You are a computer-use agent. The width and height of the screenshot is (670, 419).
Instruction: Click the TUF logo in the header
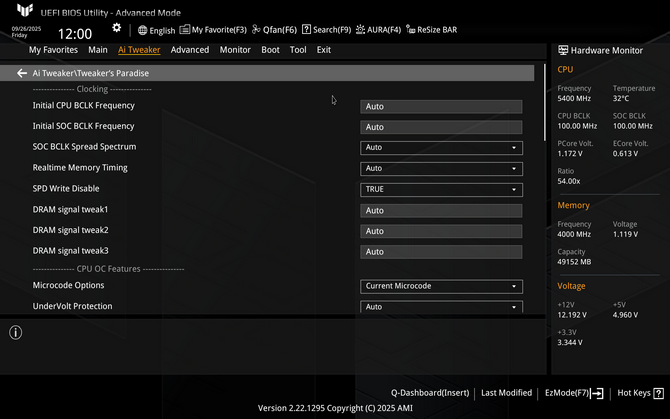pos(25,10)
